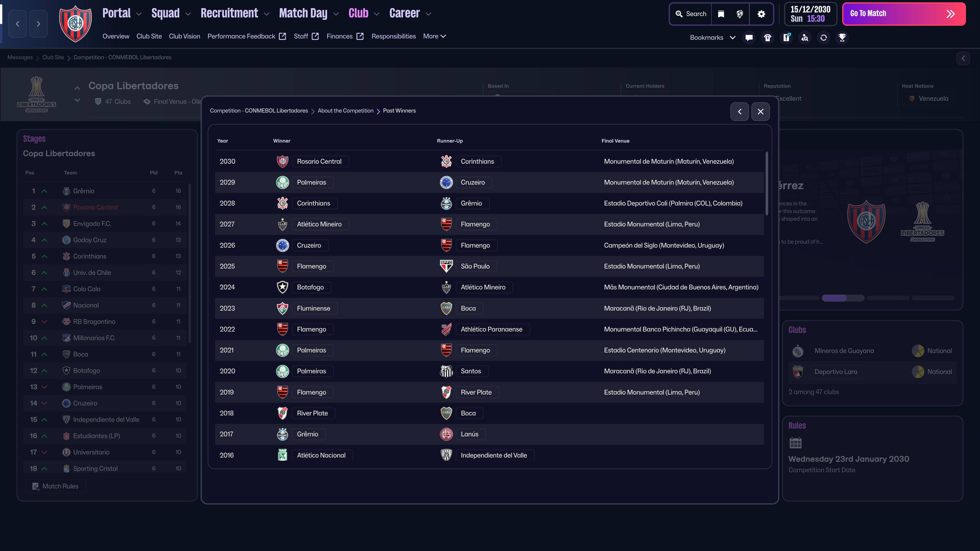
Task: Open the Squad menu dropdown
Action: 171,14
